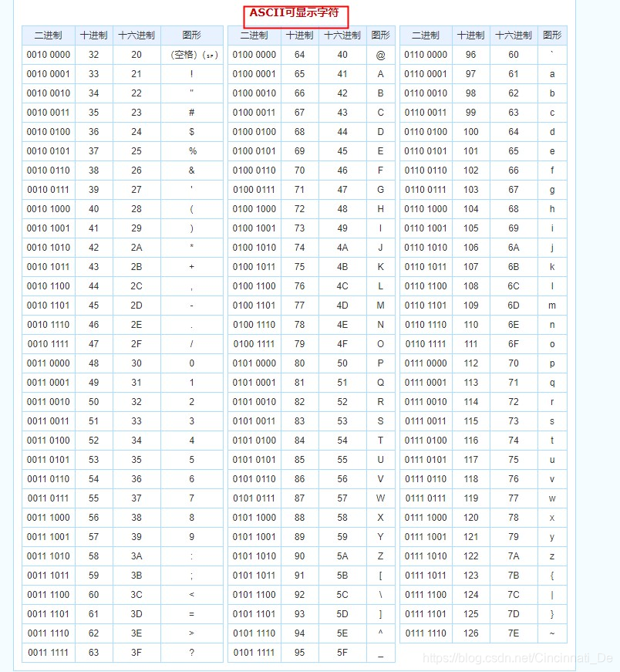Click the '&' glyph cell
The width and height of the screenshot is (620, 672).
point(192,171)
